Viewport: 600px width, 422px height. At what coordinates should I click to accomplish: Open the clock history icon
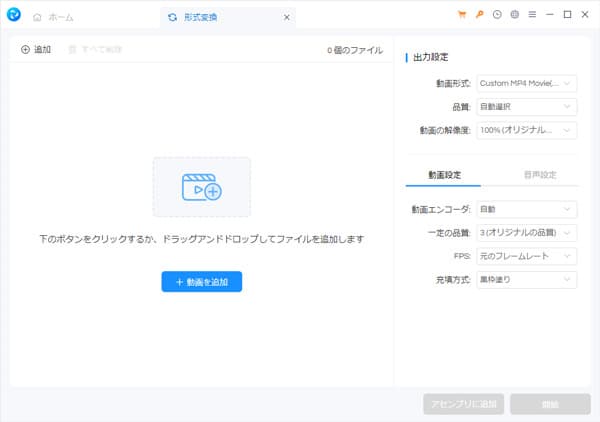tap(497, 15)
